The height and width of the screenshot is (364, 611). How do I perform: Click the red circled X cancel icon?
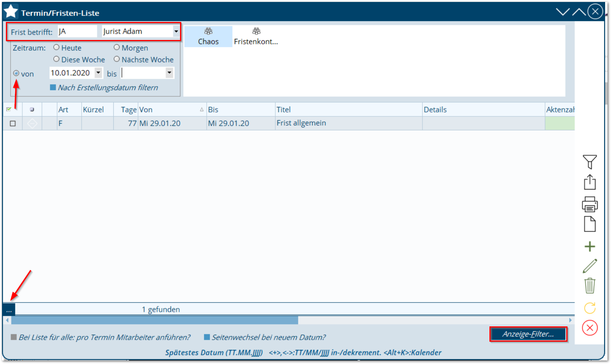point(589,328)
